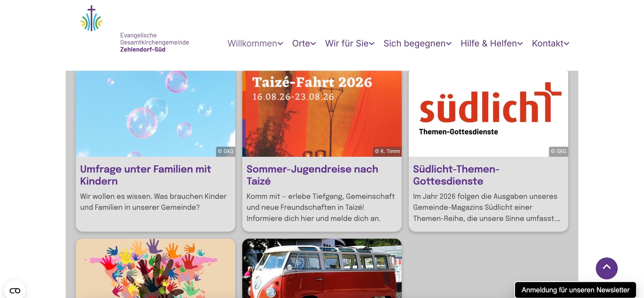Image resolution: width=644 pixels, height=298 pixels.
Task: Open the Hilfe & Helfen menu
Action: (x=488, y=43)
